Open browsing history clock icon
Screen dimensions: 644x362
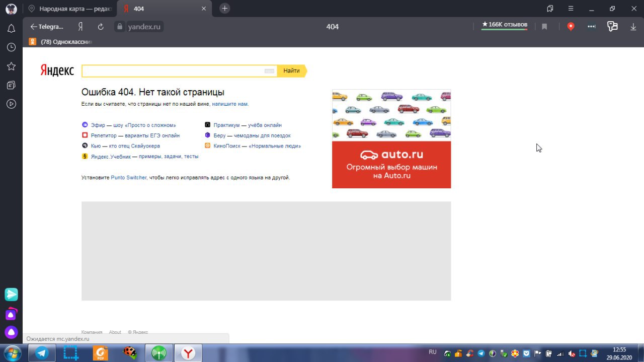point(11,47)
